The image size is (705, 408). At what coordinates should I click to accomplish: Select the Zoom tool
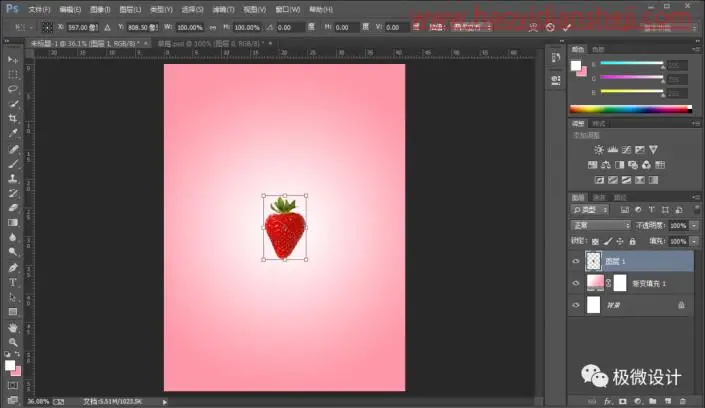(x=13, y=342)
